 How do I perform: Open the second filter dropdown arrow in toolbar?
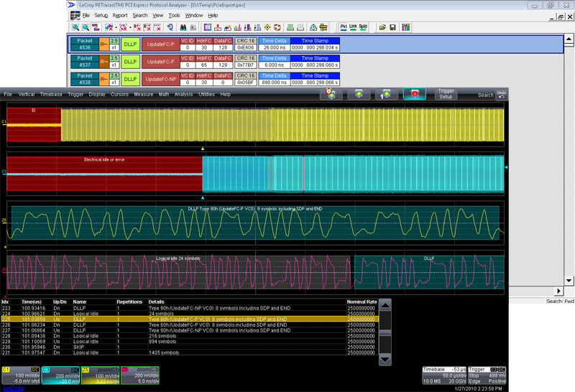(130, 27)
